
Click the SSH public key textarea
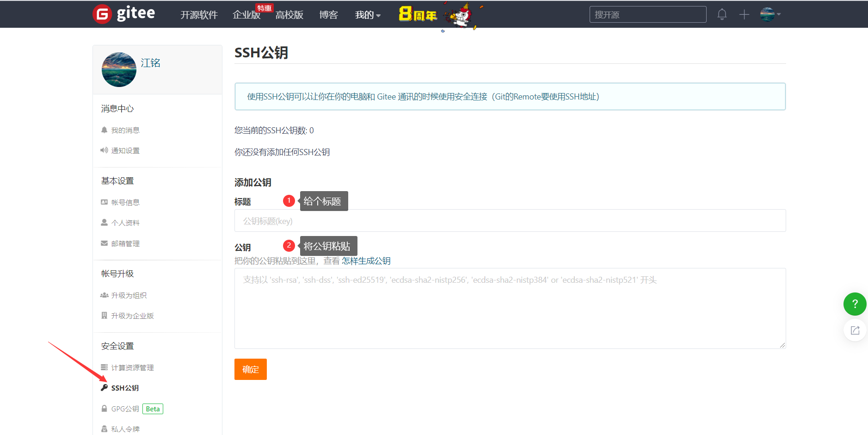(x=509, y=308)
